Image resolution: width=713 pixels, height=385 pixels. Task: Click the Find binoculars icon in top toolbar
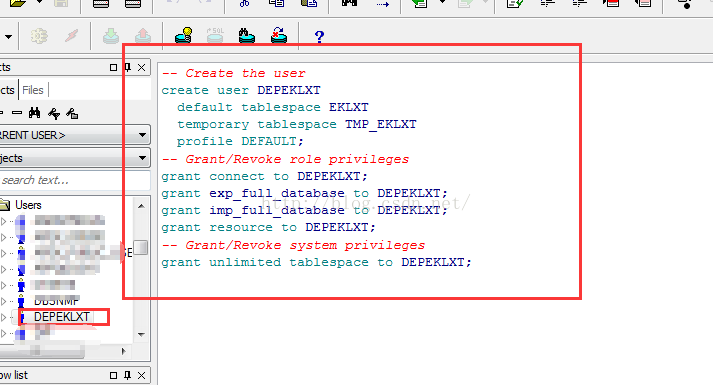coord(349,3)
